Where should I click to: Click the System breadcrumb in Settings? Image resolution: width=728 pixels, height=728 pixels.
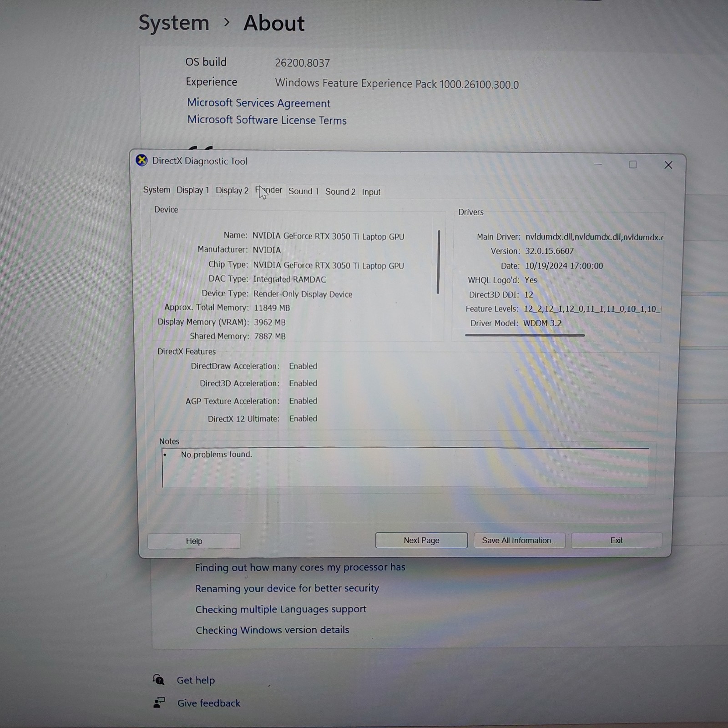[x=174, y=23]
